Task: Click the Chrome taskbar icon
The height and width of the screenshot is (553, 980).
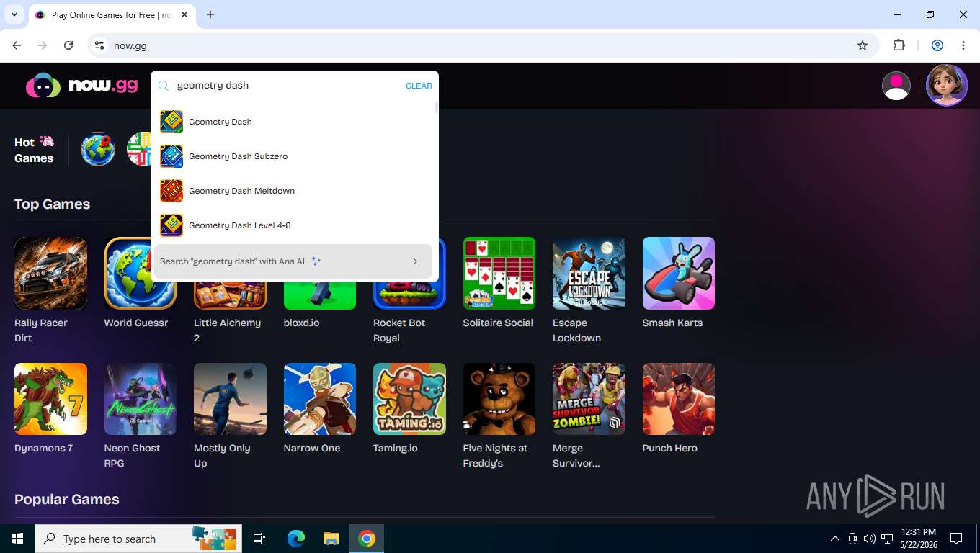Action: tap(367, 539)
